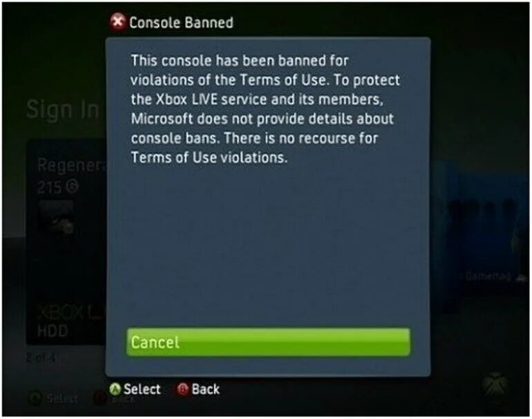
Task: Click the Select label under the dialog
Action: [142, 389]
